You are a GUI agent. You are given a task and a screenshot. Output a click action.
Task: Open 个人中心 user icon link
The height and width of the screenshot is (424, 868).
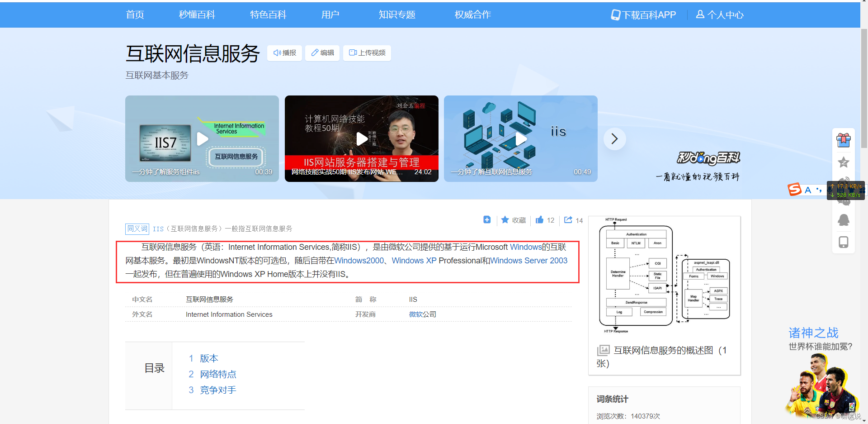click(x=720, y=15)
